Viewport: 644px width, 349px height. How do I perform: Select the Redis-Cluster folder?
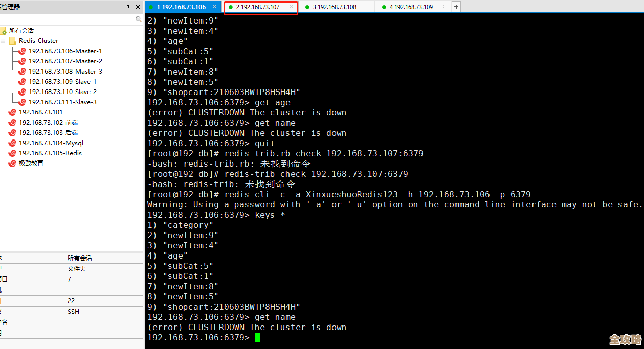38,41
